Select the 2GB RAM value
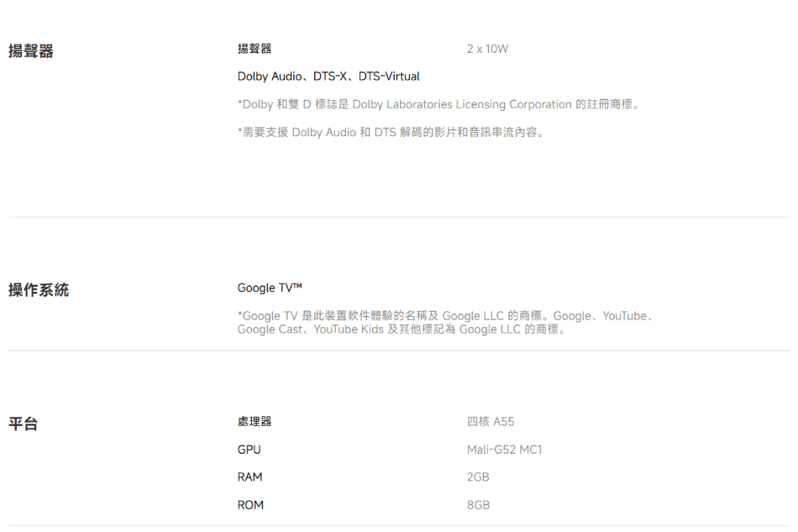Screen dimensions: 798x532 (x=478, y=477)
